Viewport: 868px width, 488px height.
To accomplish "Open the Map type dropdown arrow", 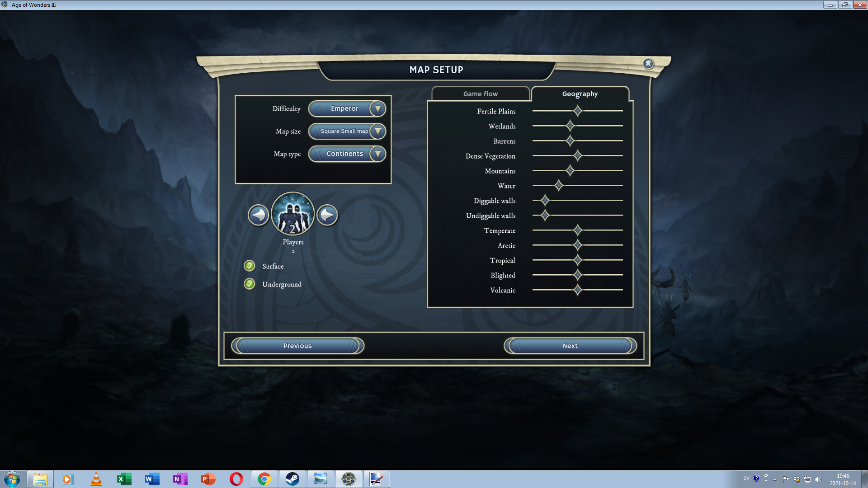I will 377,154.
